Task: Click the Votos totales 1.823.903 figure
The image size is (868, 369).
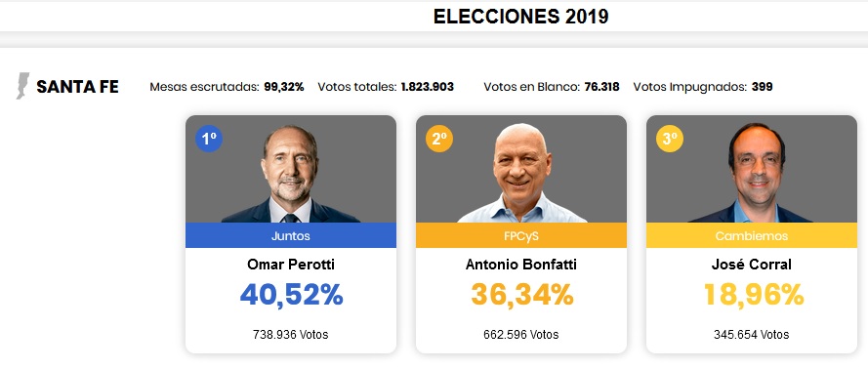Action: click(x=386, y=87)
